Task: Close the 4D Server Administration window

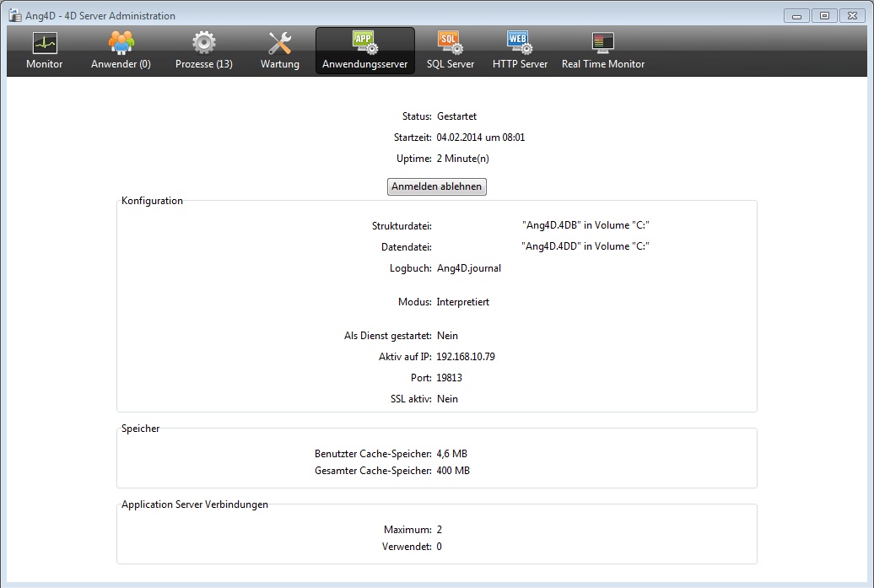Action: (x=852, y=16)
